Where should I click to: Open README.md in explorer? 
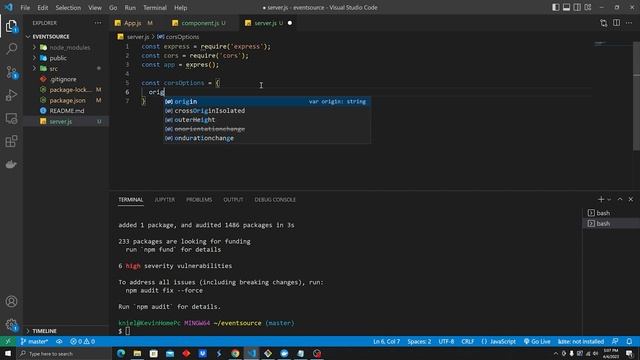67,111
